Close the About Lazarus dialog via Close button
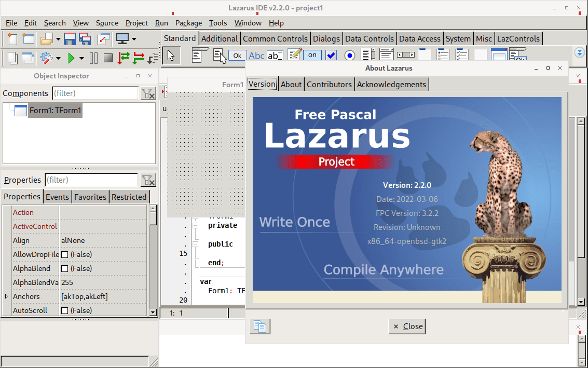 (407, 326)
